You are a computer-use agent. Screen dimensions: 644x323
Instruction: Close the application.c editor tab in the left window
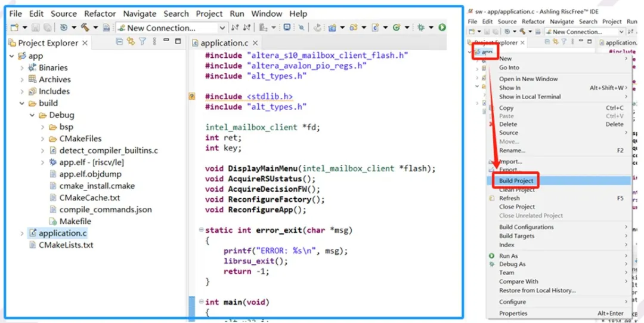click(255, 43)
